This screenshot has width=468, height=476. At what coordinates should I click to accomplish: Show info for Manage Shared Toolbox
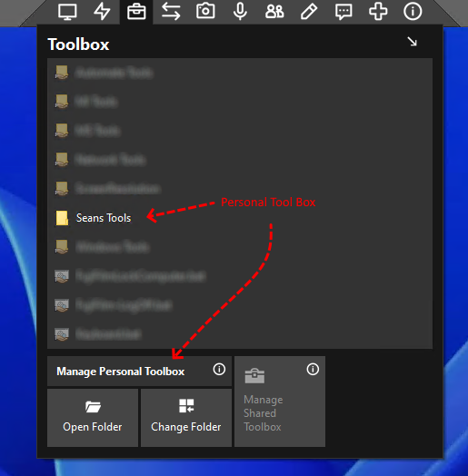click(x=313, y=370)
